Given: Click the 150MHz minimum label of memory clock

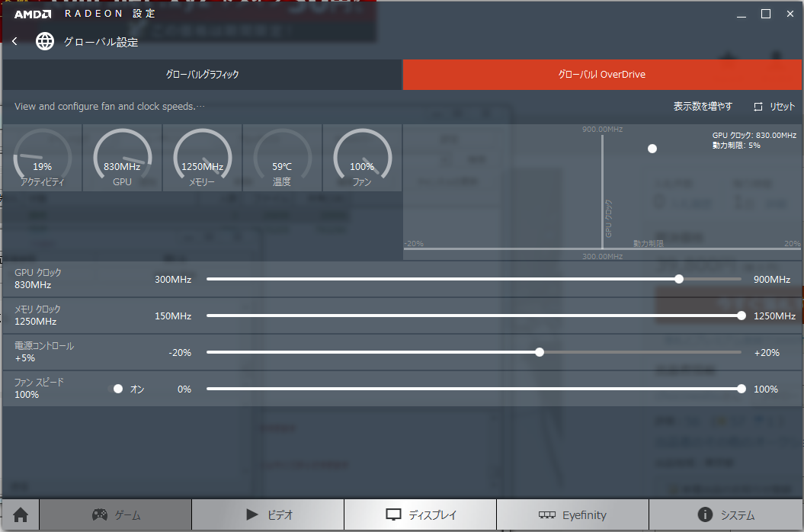Looking at the screenshot, I should click(173, 316).
